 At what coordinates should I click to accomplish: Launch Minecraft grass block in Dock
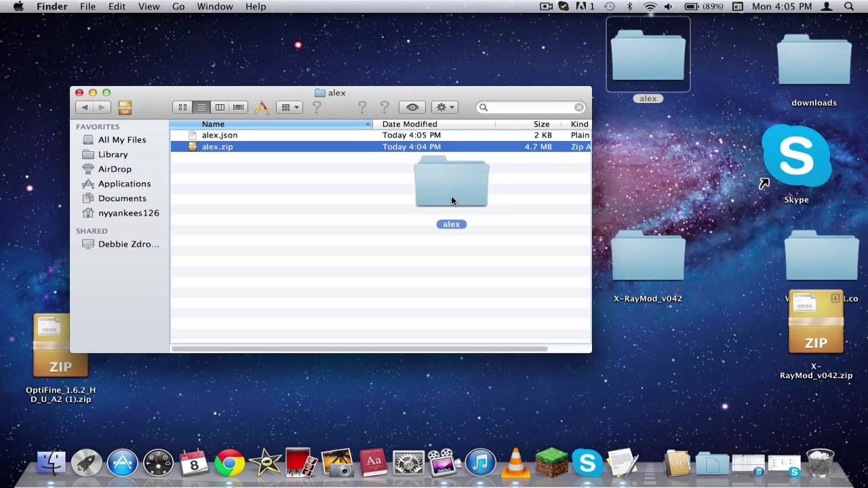pos(551,463)
